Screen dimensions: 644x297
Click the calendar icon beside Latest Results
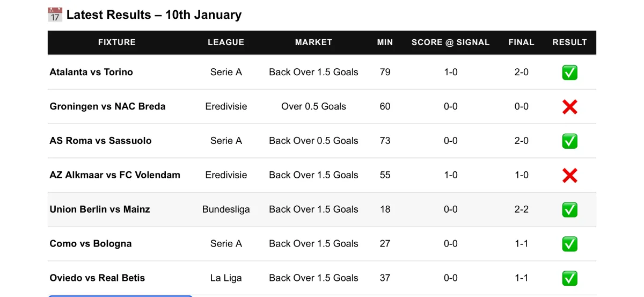[x=55, y=15]
